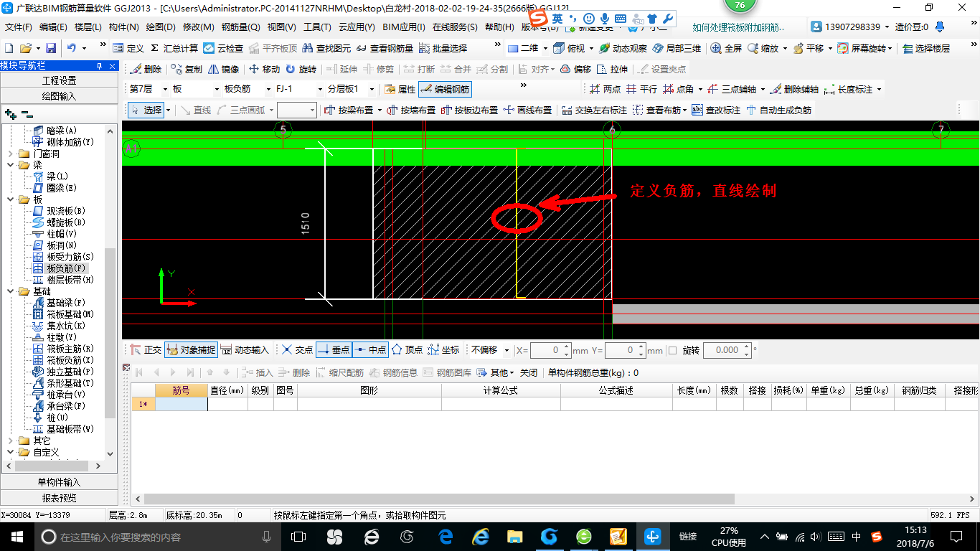Viewport: 980px width, 551px height.
Task: Expand the 门窗洞 tree node
Action: pyautogui.click(x=11, y=154)
